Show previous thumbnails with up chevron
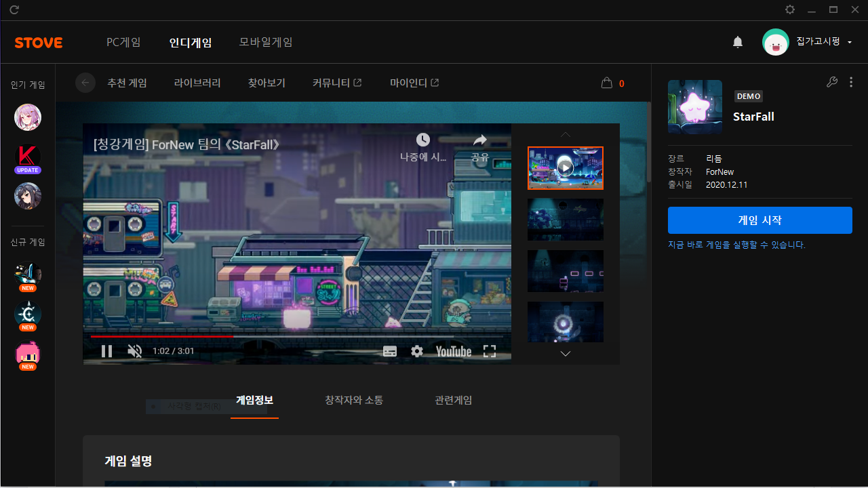This screenshot has height=488, width=868. pos(566,134)
